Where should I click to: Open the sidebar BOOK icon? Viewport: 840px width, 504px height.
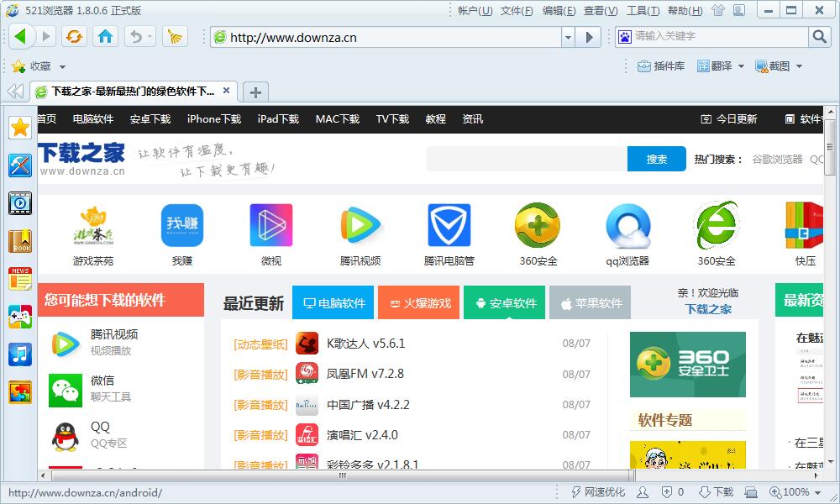pos(20,241)
